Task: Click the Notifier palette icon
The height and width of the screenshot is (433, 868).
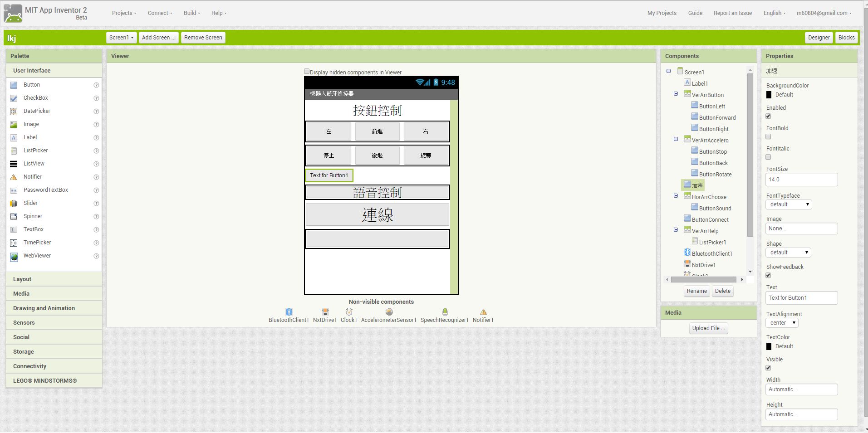Action: click(14, 177)
